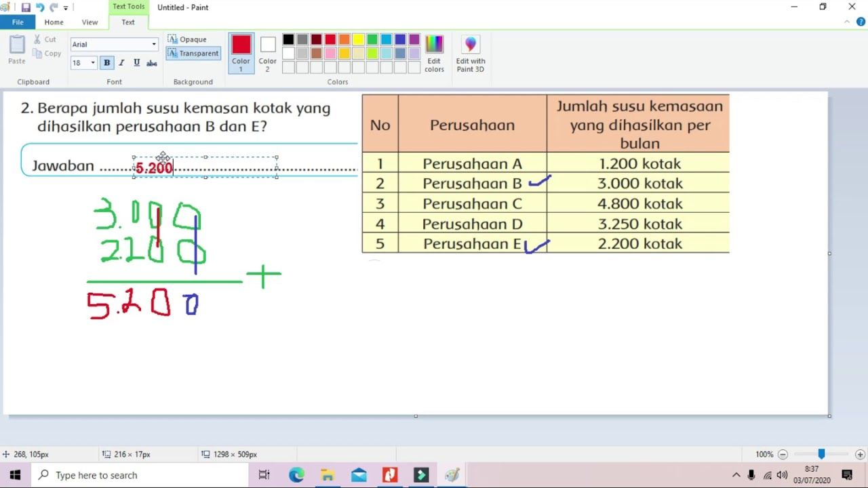
Task: Pick the yellow color swatch
Action: (x=358, y=39)
